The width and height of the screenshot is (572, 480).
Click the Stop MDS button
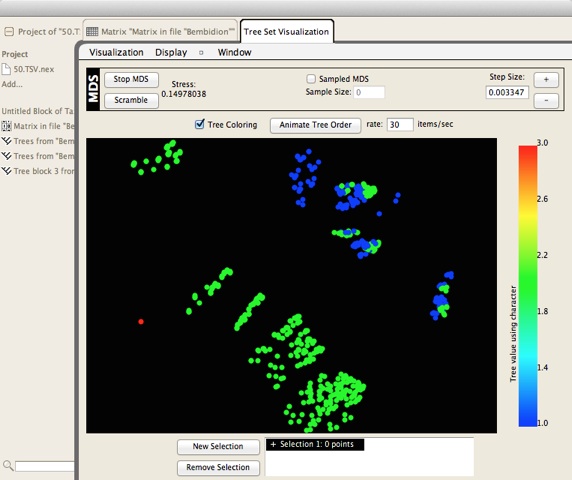coord(131,80)
